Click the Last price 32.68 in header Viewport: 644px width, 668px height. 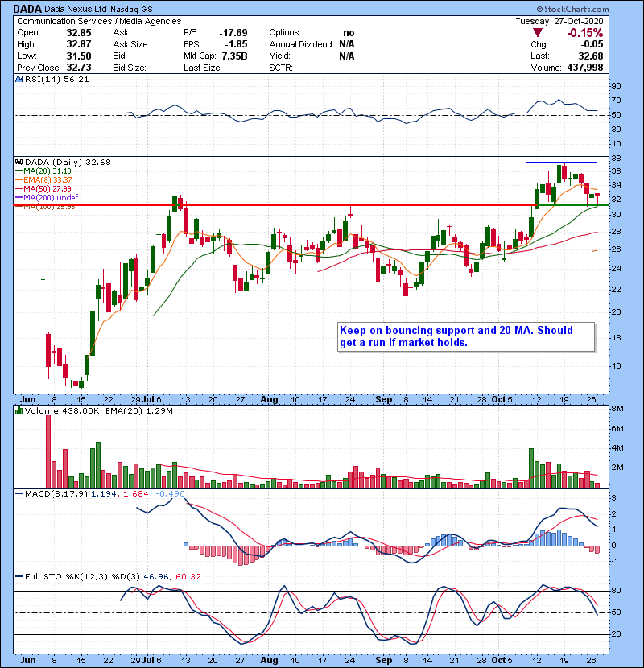(591, 56)
